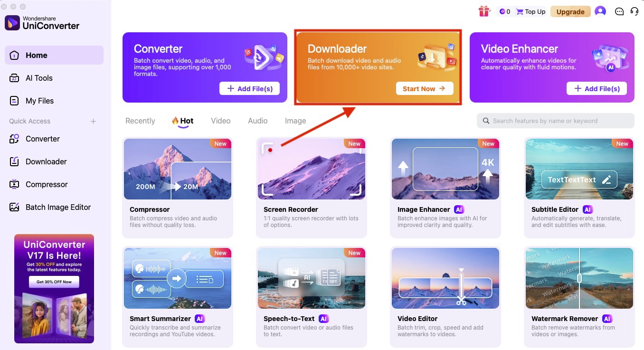Image resolution: width=644 pixels, height=350 pixels.
Task: Click the New badge on Subtitle Editor
Action: coord(622,143)
